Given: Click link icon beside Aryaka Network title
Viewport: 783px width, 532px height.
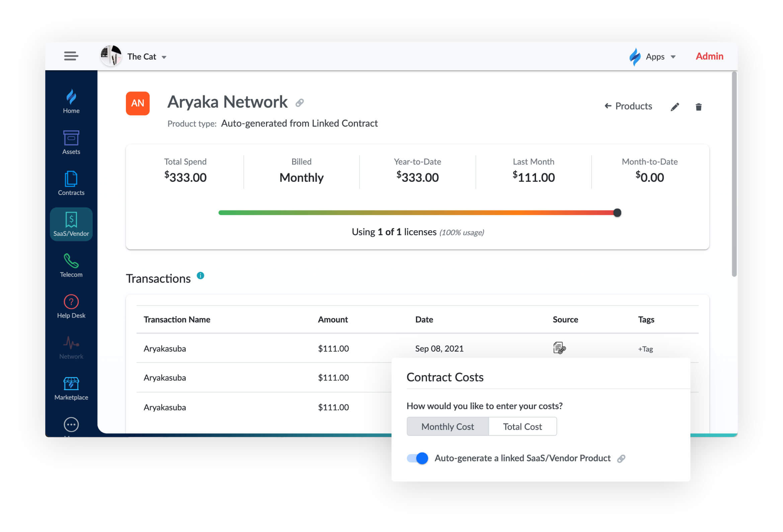Looking at the screenshot, I should tap(299, 103).
